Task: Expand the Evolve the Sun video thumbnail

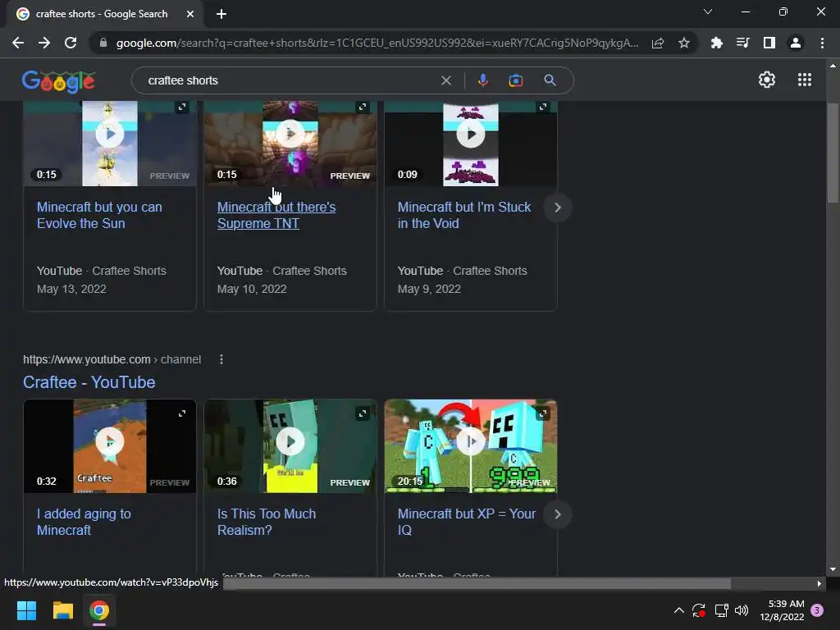Action: tap(182, 107)
